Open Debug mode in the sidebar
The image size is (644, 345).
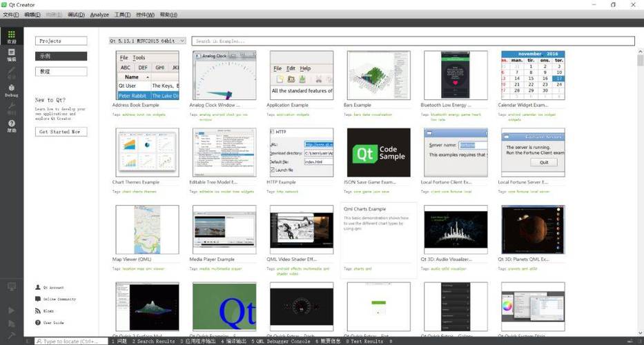pos(12,90)
